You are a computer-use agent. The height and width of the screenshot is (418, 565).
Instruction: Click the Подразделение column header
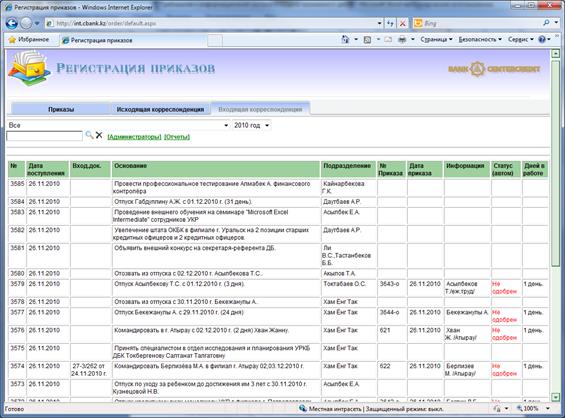(348, 169)
